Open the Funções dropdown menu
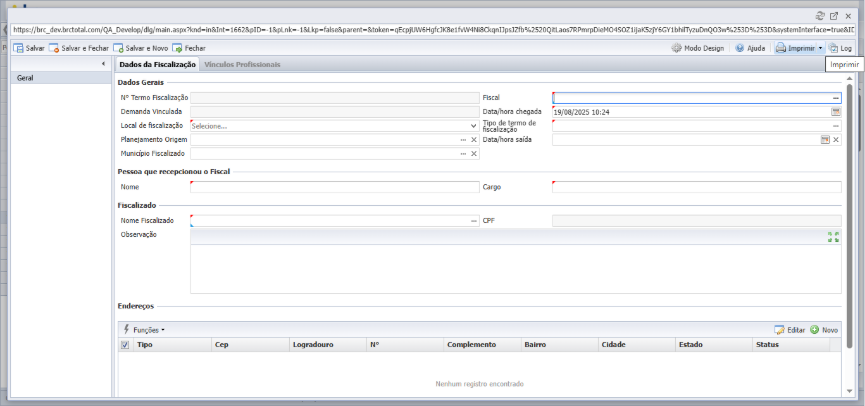865x406 pixels. click(144, 330)
